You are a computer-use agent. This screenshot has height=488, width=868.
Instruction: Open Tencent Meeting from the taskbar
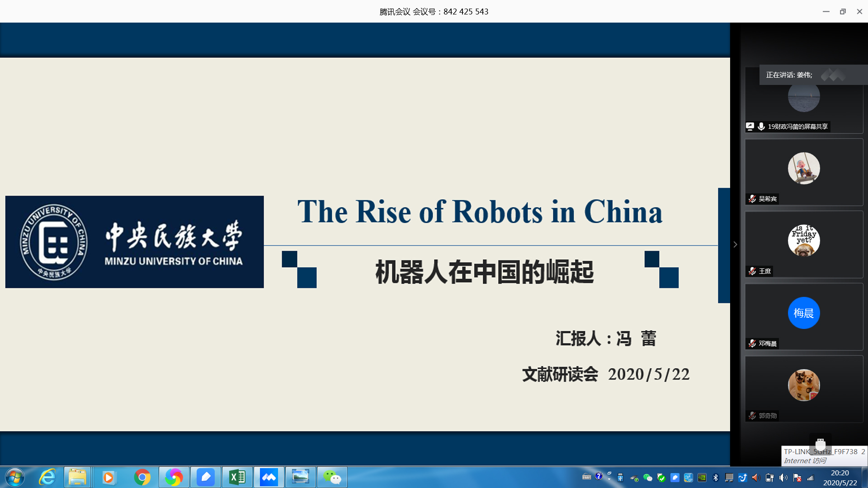click(x=269, y=477)
